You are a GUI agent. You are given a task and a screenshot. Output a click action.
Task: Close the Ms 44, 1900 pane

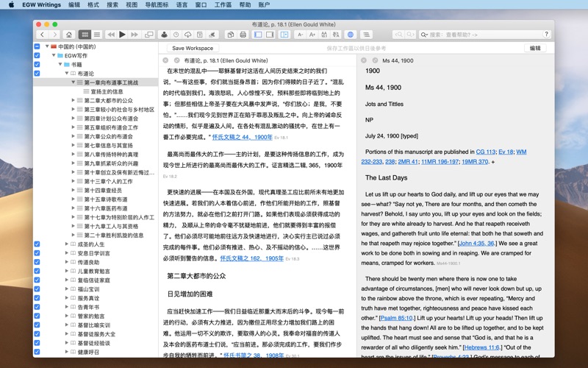coord(364,60)
